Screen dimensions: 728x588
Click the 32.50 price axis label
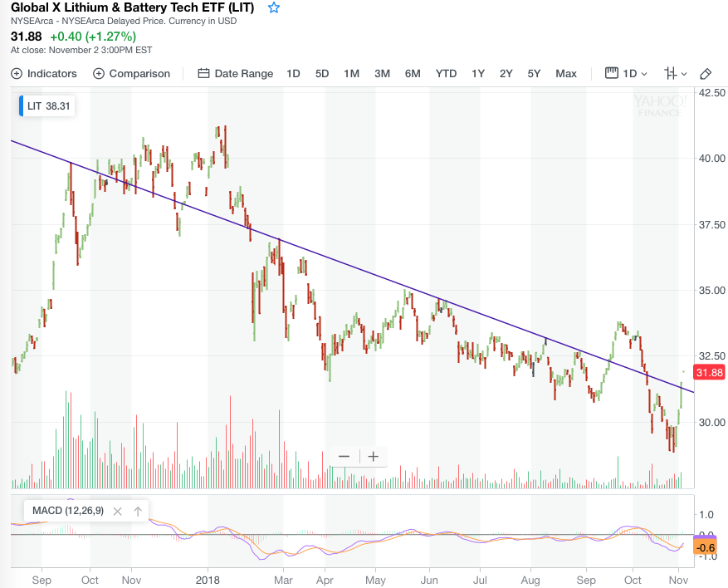[x=711, y=355]
